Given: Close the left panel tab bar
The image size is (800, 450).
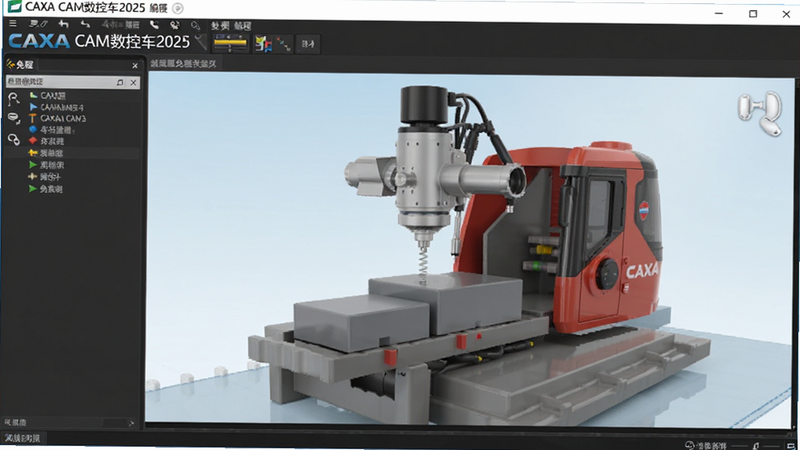Looking at the screenshot, I should point(135,66).
